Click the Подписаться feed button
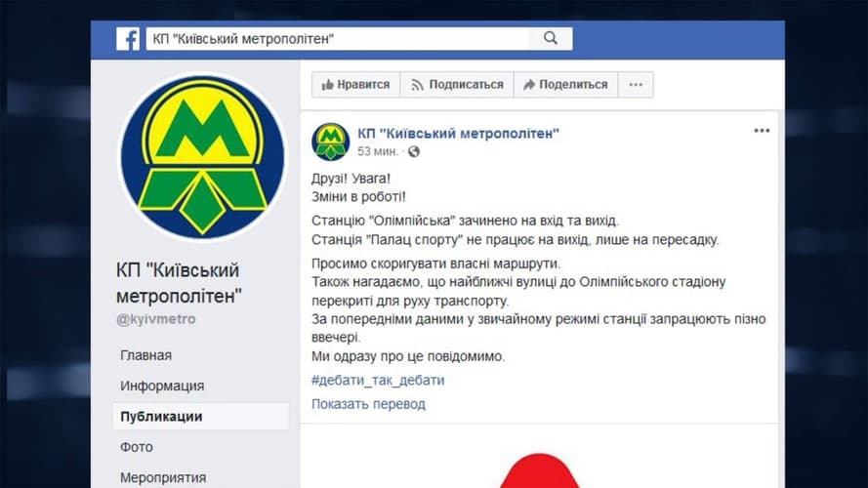Viewport: 868px width, 488px height. coord(457,85)
